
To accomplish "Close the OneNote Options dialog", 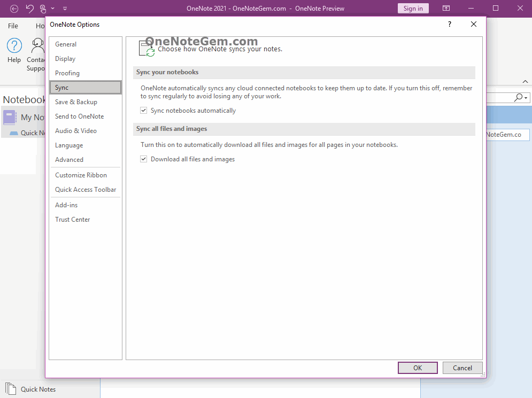I will (x=474, y=24).
